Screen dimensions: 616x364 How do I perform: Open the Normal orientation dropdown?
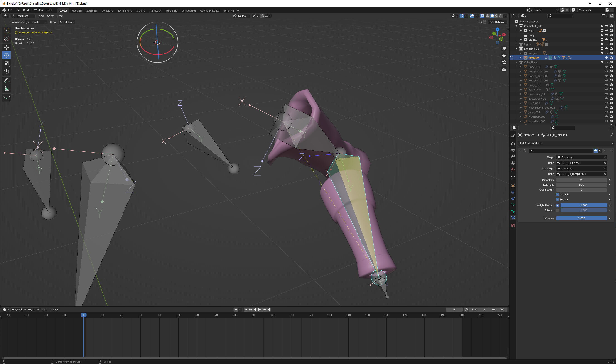point(242,16)
